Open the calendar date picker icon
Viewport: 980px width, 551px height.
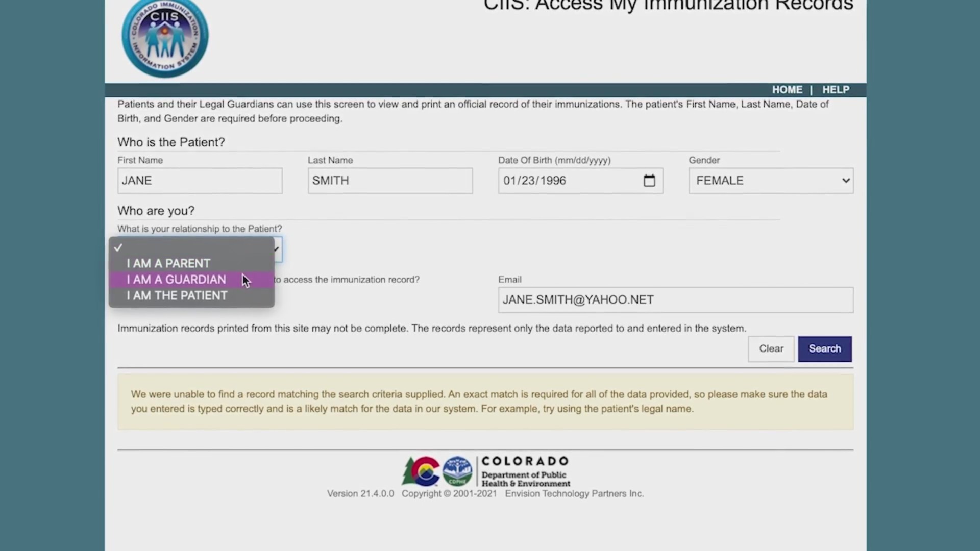pos(650,180)
